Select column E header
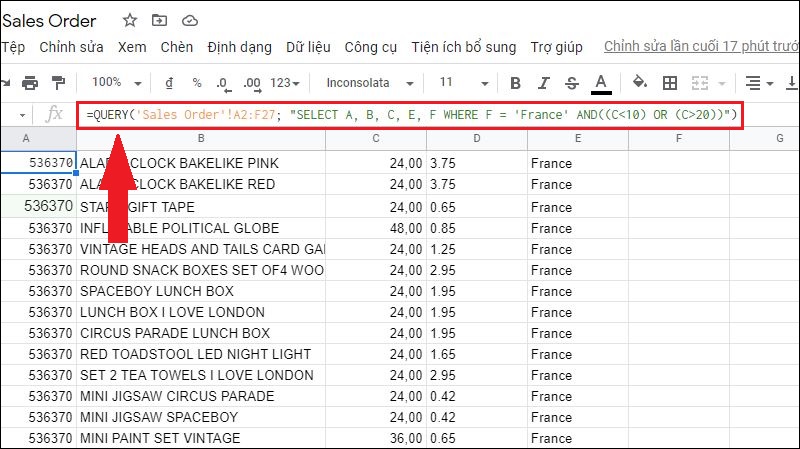800x449 pixels. click(x=578, y=138)
